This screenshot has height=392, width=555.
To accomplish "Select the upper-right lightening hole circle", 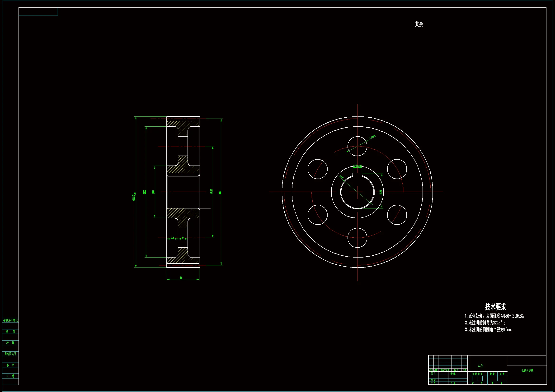I will (397, 169).
